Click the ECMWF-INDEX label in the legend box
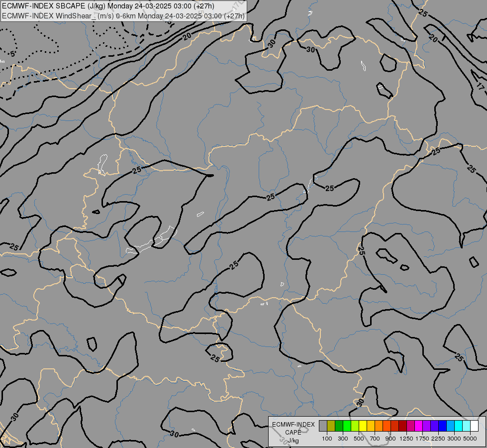The height and width of the screenshot is (448, 487). [293, 425]
